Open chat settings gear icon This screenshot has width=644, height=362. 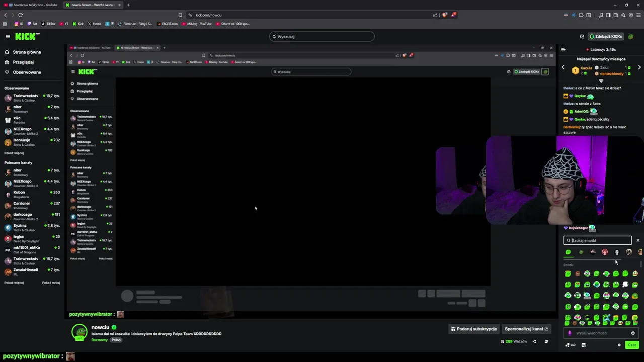[x=619, y=345]
